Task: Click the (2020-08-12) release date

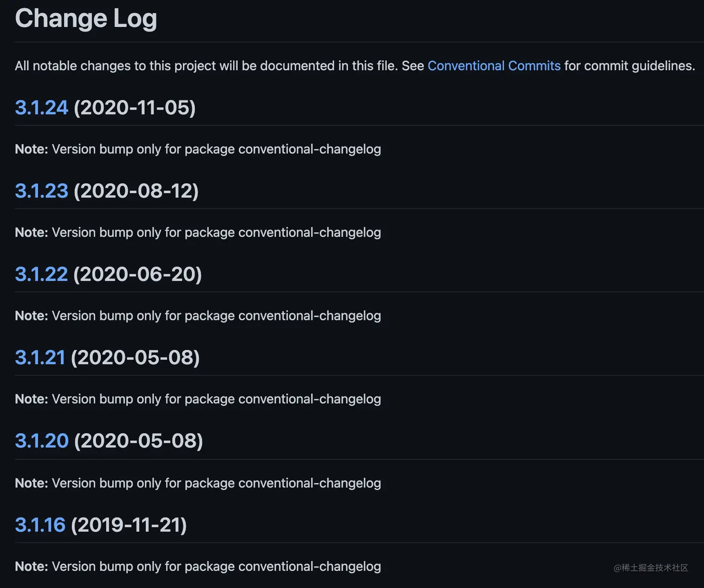Action: point(136,191)
